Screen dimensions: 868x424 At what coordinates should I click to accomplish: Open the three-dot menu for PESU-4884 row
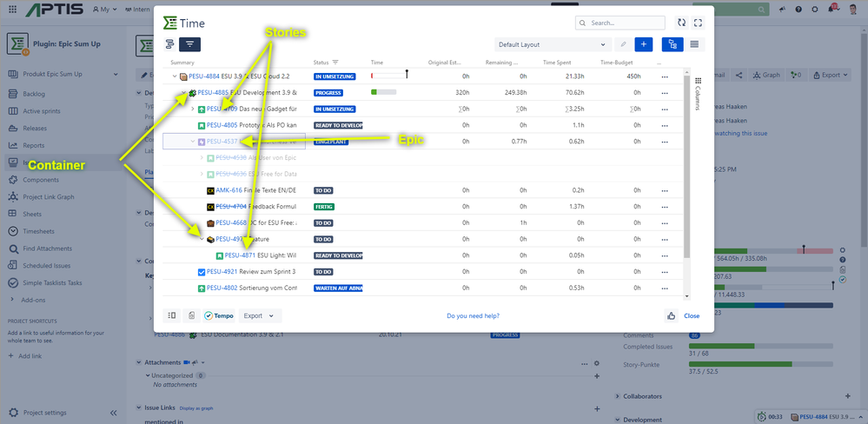(665, 76)
